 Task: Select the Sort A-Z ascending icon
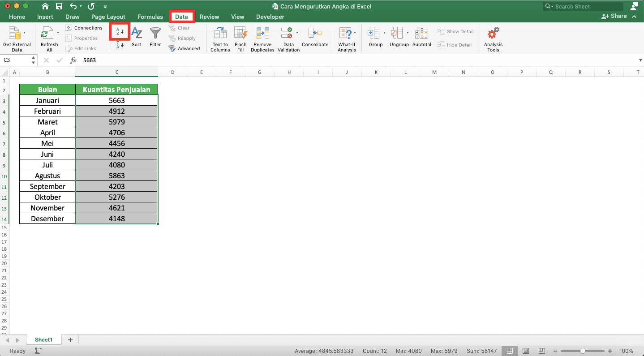[x=119, y=32]
